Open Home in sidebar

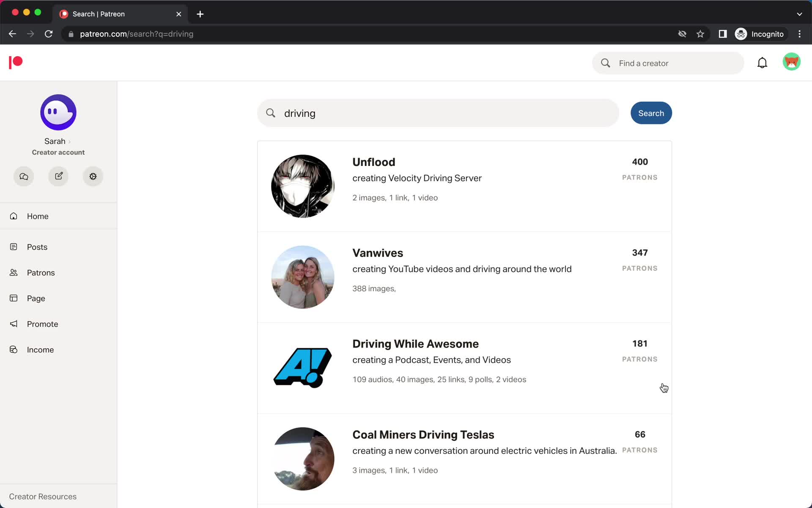[x=58, y=216]
